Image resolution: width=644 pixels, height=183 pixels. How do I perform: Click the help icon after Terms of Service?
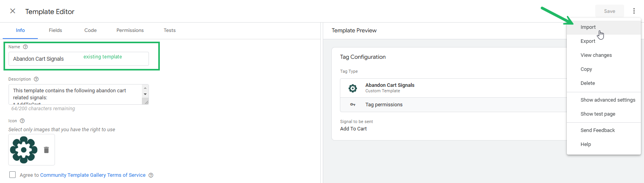point(151,175)
